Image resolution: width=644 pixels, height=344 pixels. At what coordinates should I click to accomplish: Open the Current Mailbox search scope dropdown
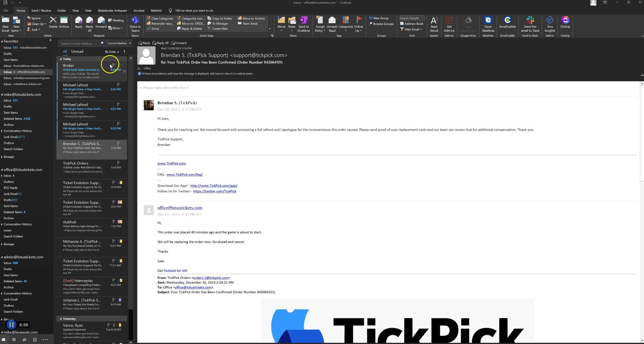(x=119, y=43)
